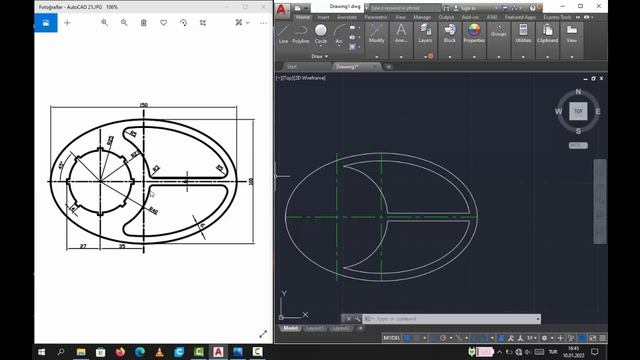This screenshot has width=640, height=360.
Task: Click the N compass direction on ViewCube
Action: coord(578,92)
